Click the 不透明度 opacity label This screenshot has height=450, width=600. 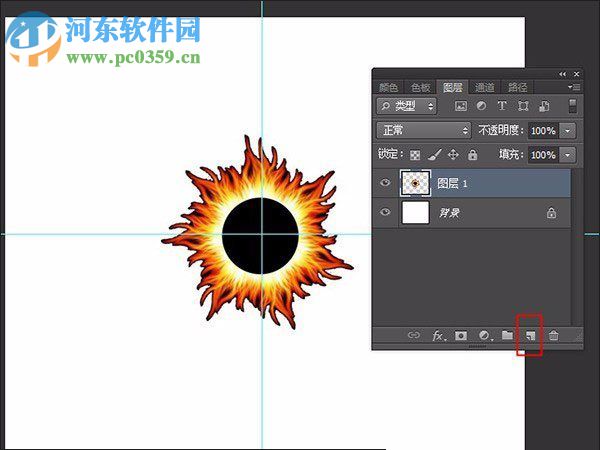[x=500, y=130]
